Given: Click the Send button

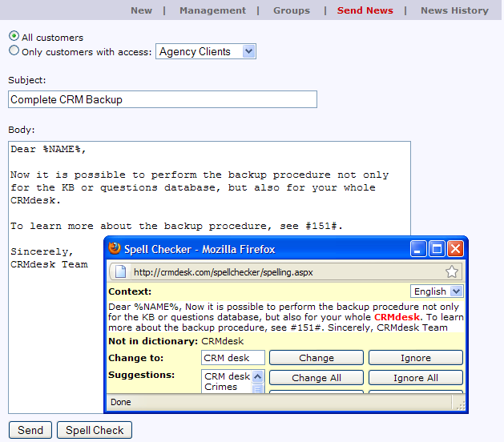Looking at the screenshot, I should point(30,430).
